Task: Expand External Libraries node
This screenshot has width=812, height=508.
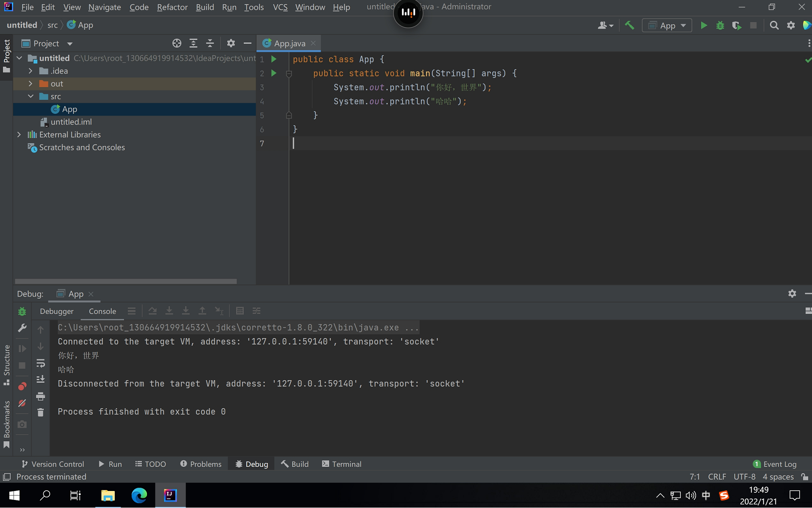Action: coord(20,135)
